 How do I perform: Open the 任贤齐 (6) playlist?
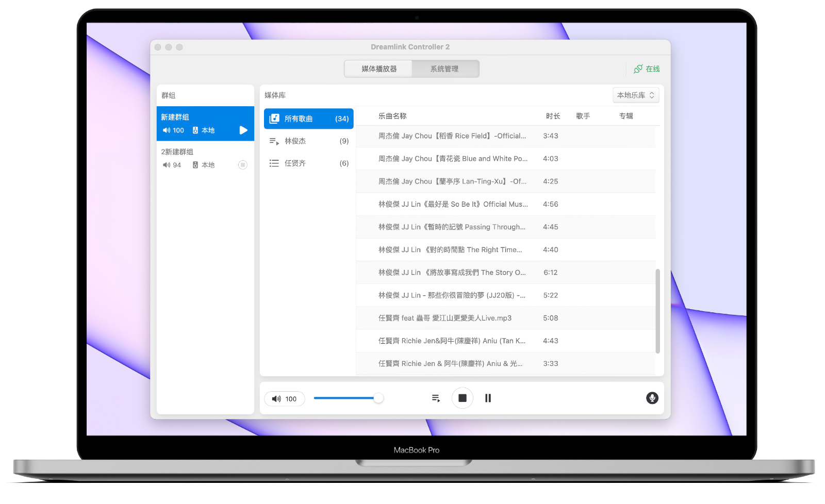click(309, 163)
